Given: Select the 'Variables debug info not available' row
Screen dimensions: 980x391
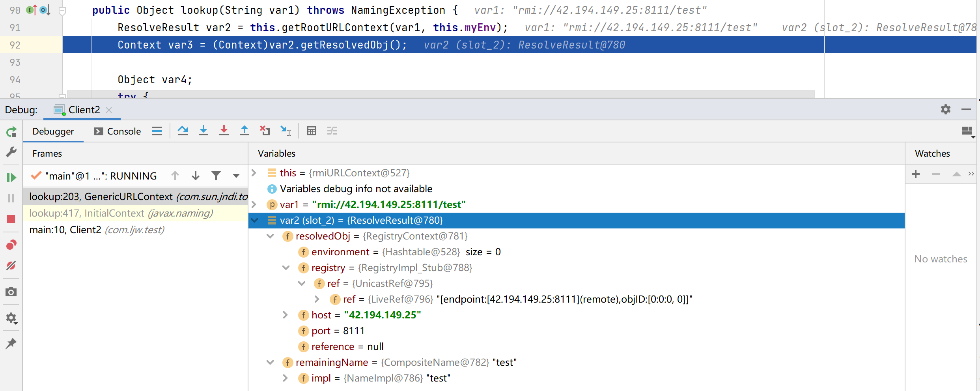Looking at the screenshot, I should tap(577, 189).
